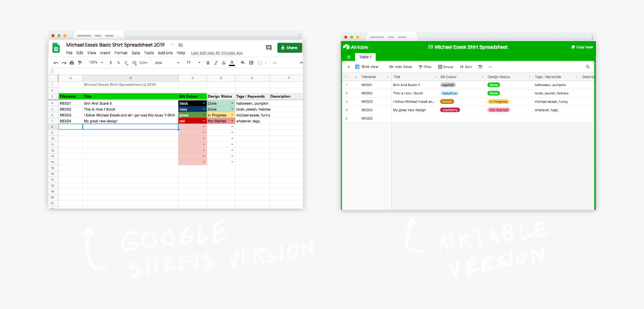644x309 pixels.
Task: Click the green Share button
Action: click(x=290, y=48)
